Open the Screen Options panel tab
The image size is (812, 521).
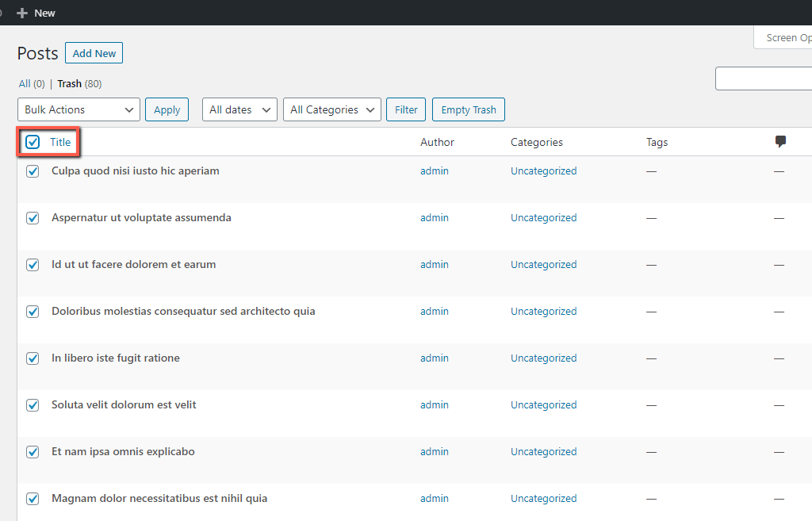tap(783, 38)
